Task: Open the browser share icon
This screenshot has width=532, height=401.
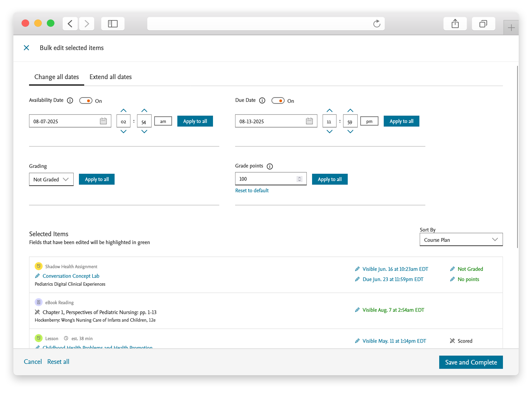Action: tap(455, 24)
